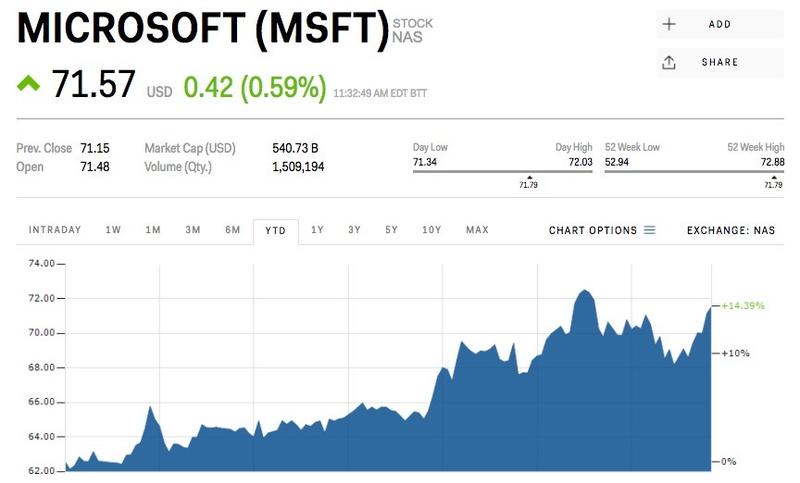Click the plus icon beside ADD

(x=669, y=24)
